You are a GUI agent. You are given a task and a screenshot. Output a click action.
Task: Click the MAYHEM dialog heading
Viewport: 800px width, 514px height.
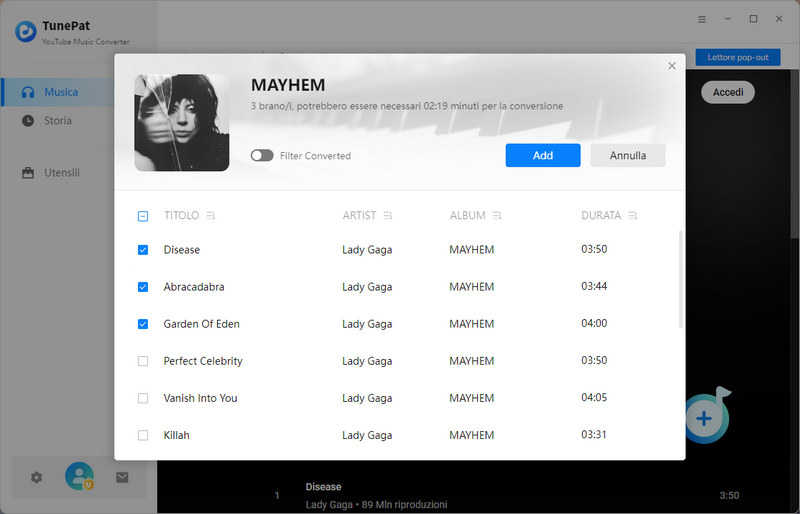[288, 85]
